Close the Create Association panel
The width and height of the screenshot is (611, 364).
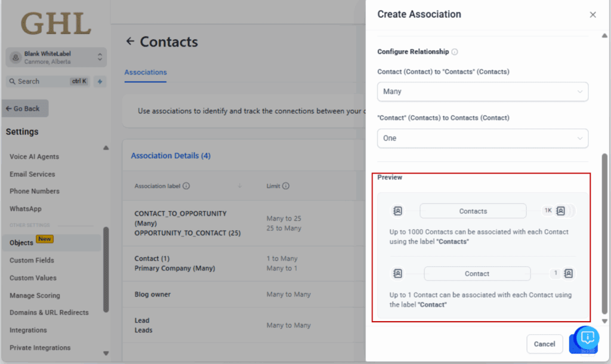point(593,15)
